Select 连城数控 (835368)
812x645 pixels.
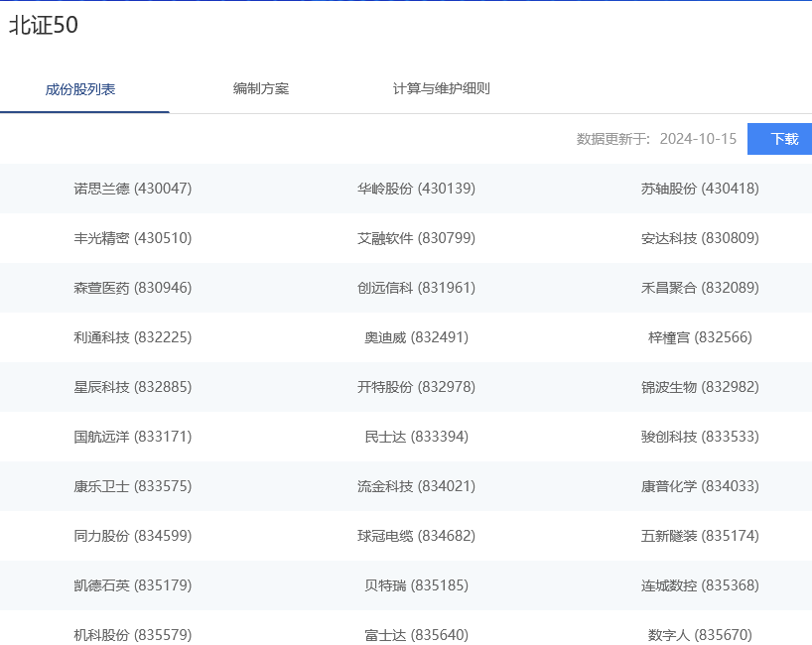[698, 585]
